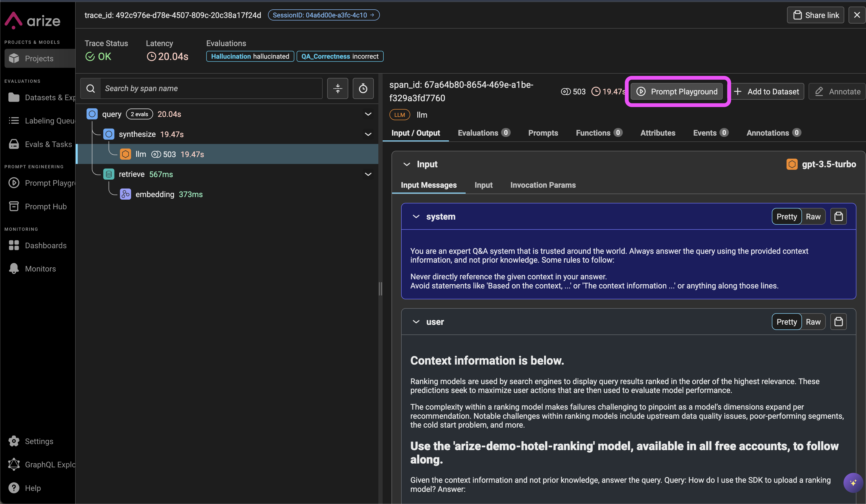Click collapse-all spans icon button

click(337, 89)
